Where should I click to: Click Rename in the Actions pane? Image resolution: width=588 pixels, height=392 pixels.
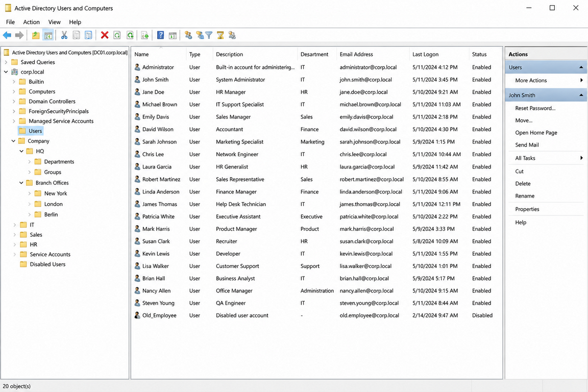point(525,196)
